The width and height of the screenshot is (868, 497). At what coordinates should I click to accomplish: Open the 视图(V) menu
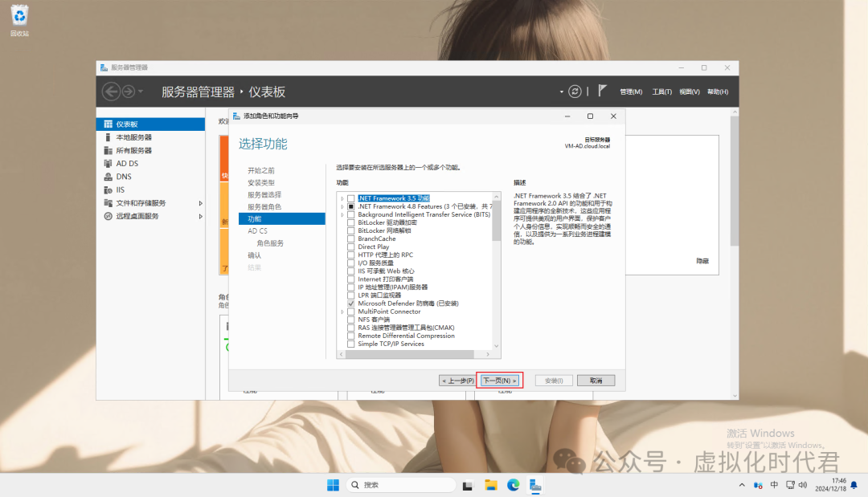tap(690, 92)
